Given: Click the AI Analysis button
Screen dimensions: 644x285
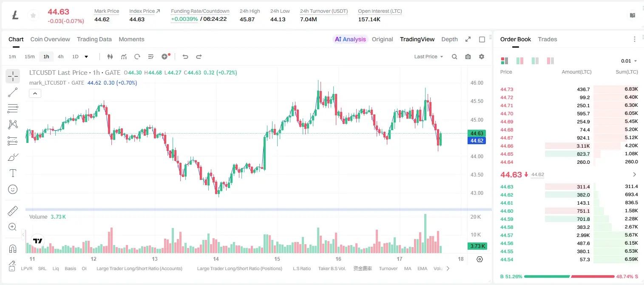Looking at the screenshot, I should point(350,39).
